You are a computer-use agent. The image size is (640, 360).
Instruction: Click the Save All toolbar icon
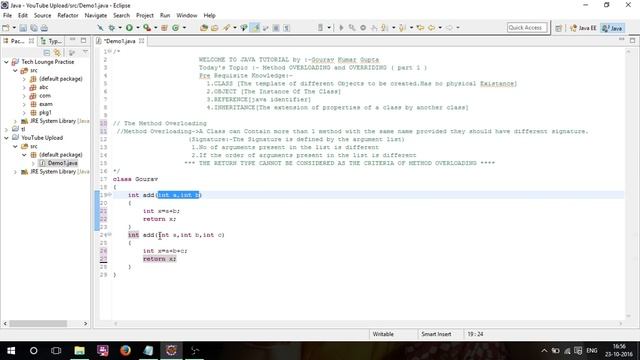point(34,28)
